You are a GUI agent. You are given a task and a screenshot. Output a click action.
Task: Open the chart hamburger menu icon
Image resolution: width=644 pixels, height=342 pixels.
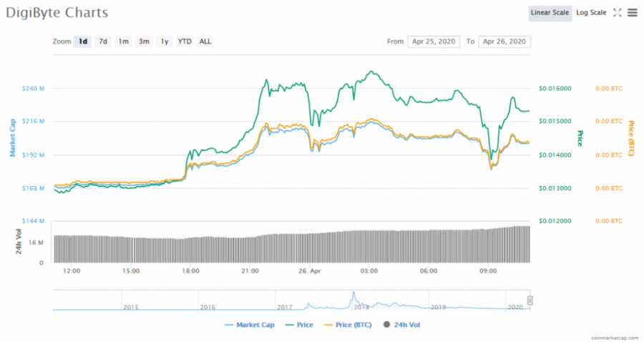coord(633,13)
